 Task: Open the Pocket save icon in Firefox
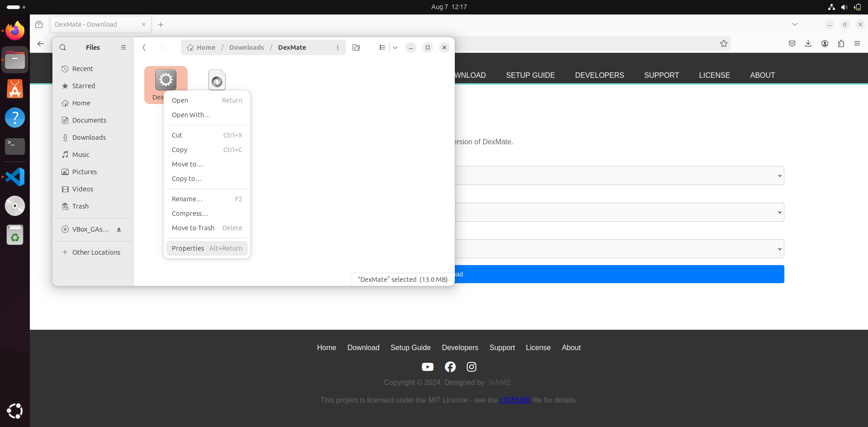[792, 43]
